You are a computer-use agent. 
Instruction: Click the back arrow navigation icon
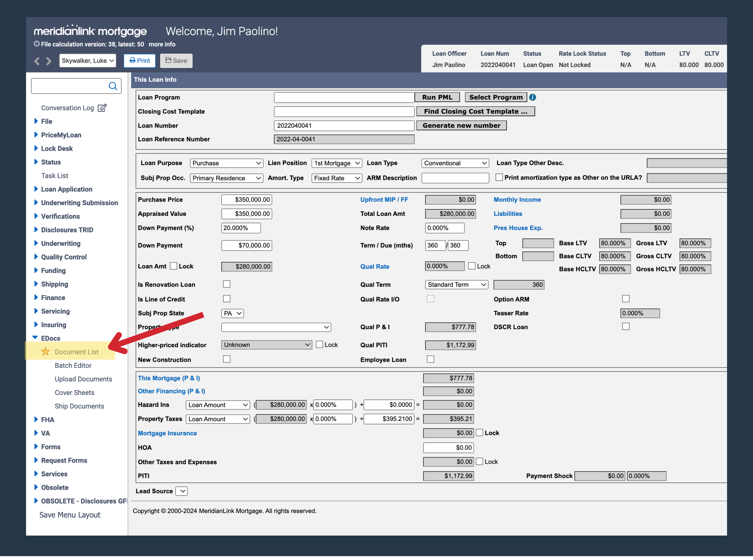point(37,61)
